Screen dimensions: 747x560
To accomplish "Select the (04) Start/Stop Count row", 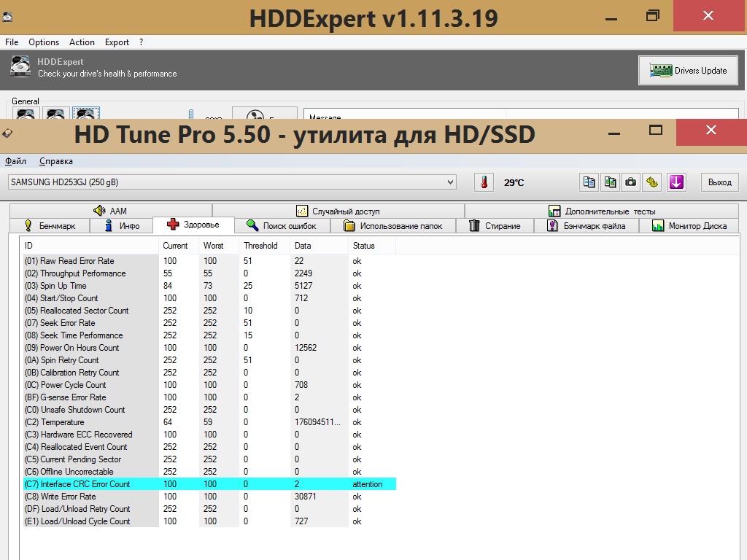I will coord(209,298).
